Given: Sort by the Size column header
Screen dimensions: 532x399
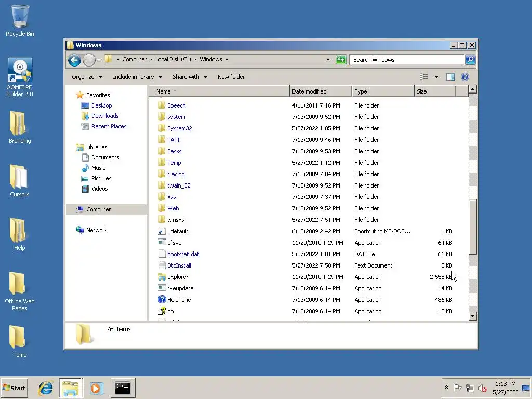Looking at the screenshot, I should pos(435,91).
